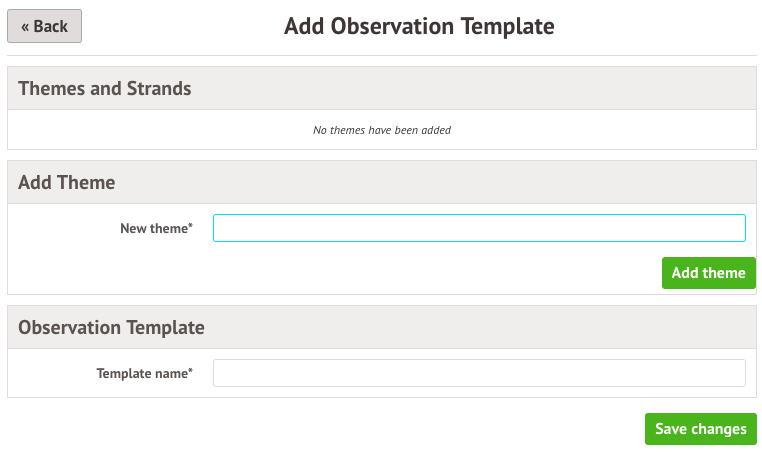Viewport: 762px width, 452px height.
Task: Click the word "Observation" in the bottom section header
Action: pos(71,327)
